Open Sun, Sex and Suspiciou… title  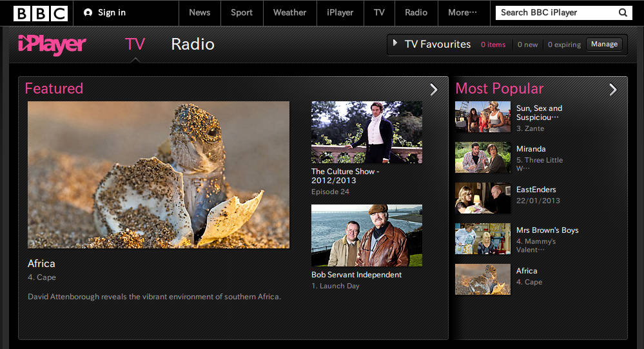(x=540, y=113)
